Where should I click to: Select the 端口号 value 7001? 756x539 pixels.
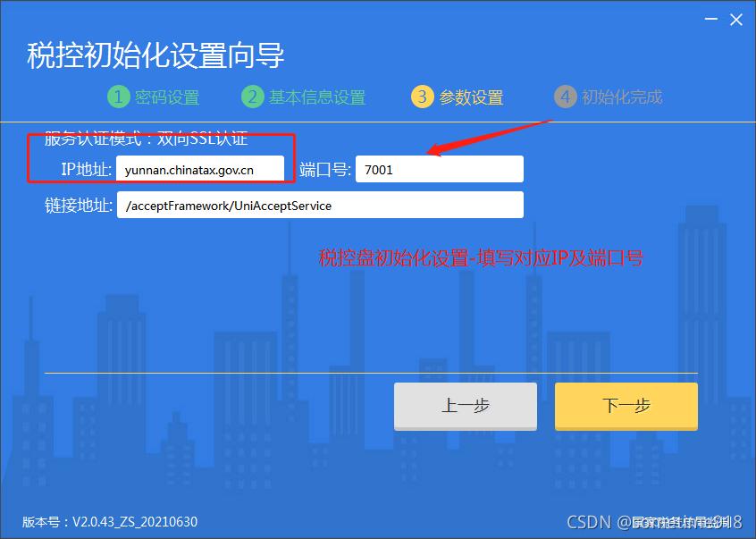[379, 169]
